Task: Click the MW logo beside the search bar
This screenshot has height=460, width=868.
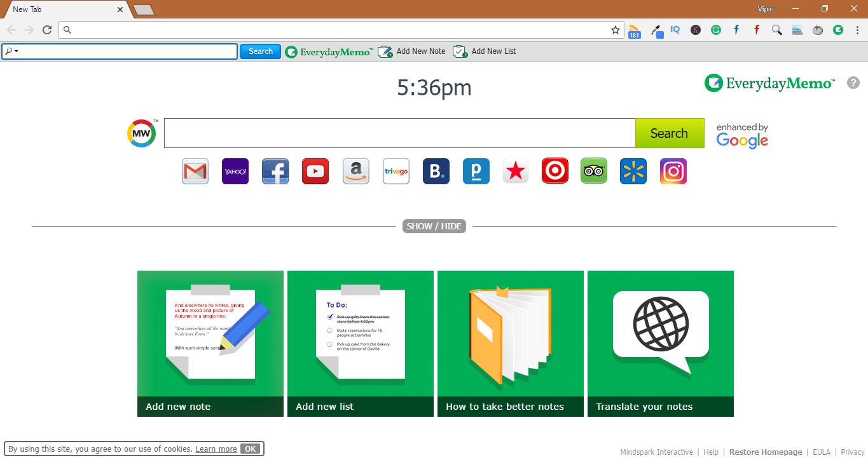Action: click(x=141, y=133)
